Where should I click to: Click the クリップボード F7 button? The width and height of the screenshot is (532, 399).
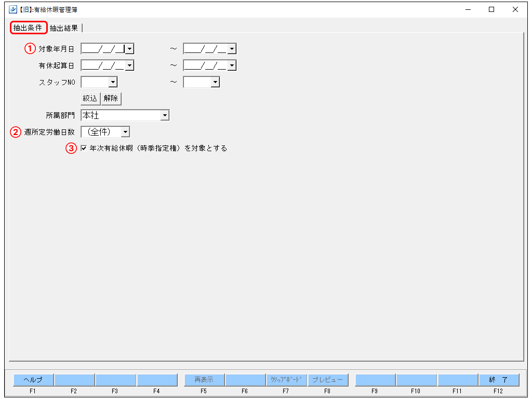(286, 380)
